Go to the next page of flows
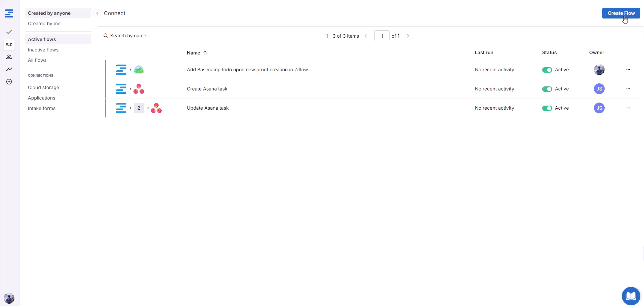Image resolution: width=644 pixels, height=306 pixels. tap(408, 36)
